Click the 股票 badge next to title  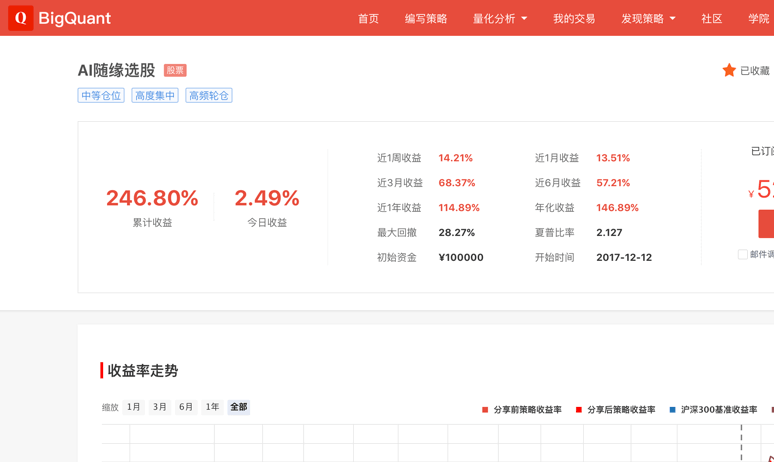click(x=175, y=71)
